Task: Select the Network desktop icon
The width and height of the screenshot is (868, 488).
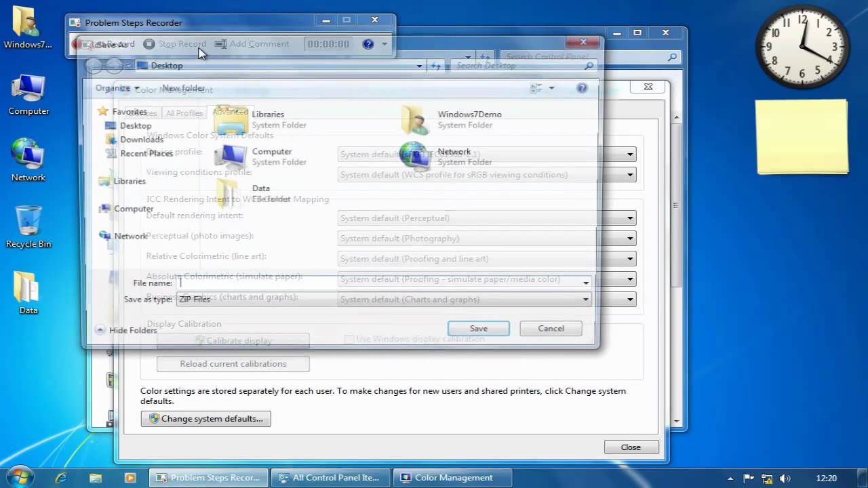Action: tap(28, 161)
